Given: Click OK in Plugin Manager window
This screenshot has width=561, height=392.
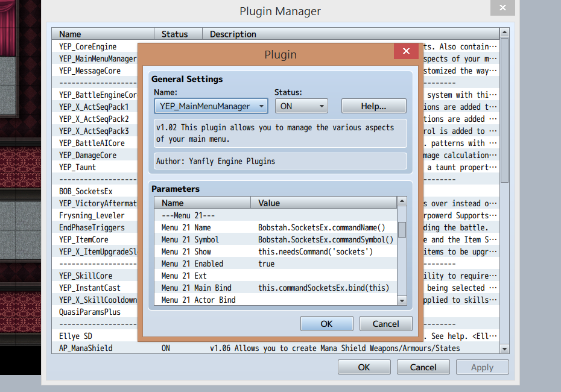Looking at the screenshot, I should pyautogui.click(x=364, y=367).
